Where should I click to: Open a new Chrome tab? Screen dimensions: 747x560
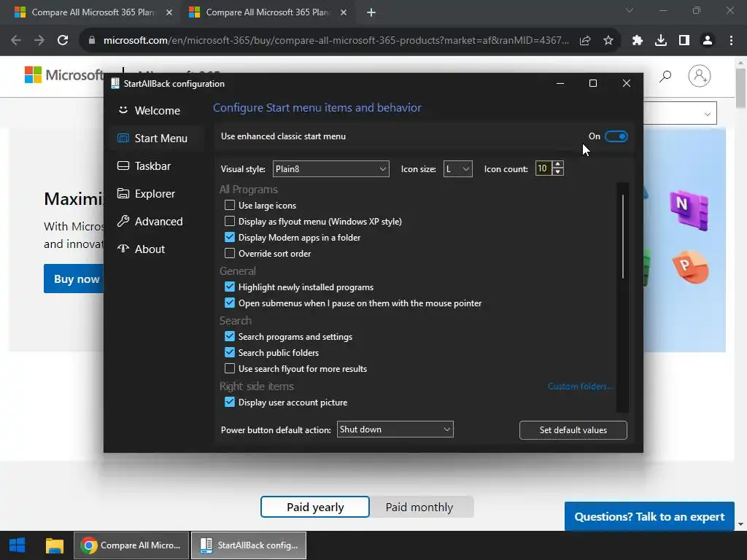(371, 12)
